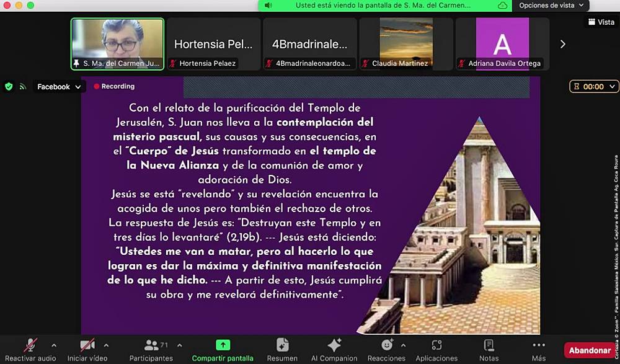Click muted mic icon on Claudia Martinez
Viewport: 620px width, 364px height.
point(365,63)
